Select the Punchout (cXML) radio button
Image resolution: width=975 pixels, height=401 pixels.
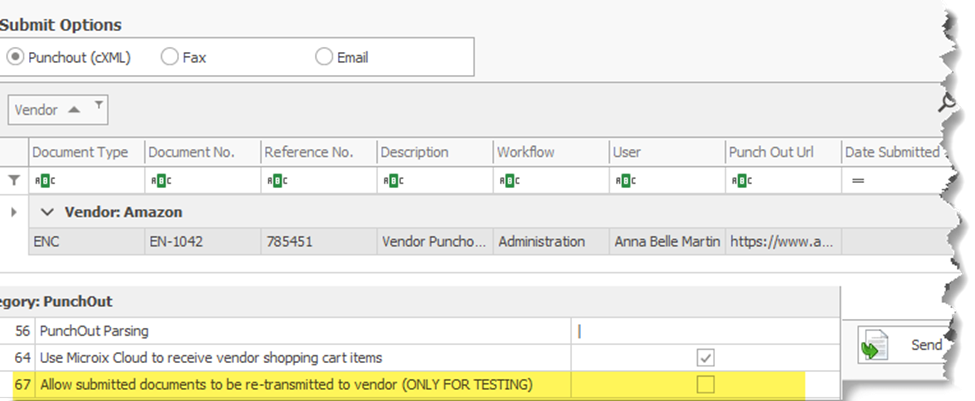(16, 57)
